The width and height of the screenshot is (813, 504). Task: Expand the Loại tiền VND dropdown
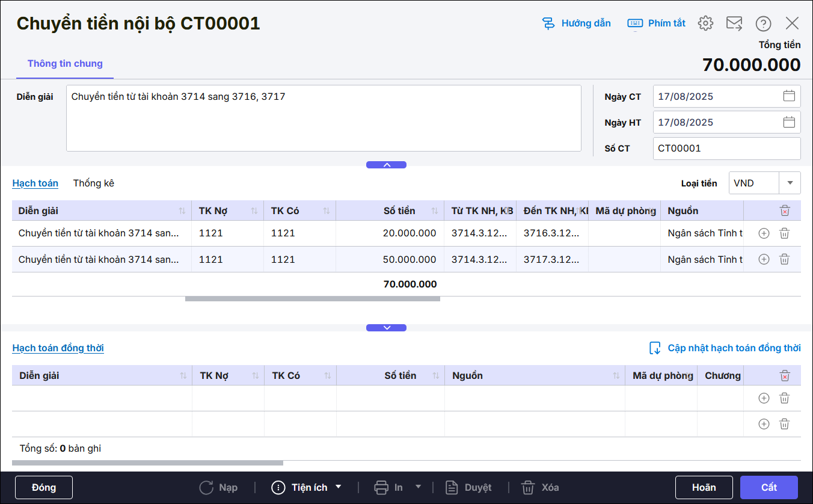point(790,183)
